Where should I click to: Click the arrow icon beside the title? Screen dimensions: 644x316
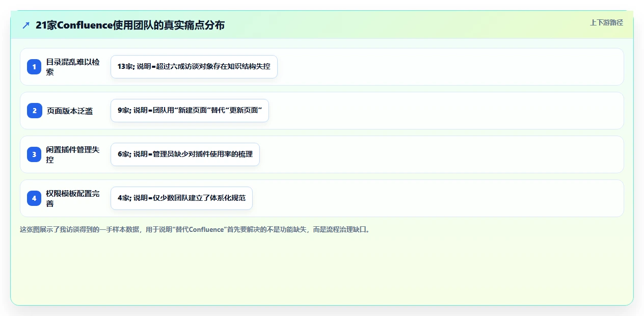[26, 25]
